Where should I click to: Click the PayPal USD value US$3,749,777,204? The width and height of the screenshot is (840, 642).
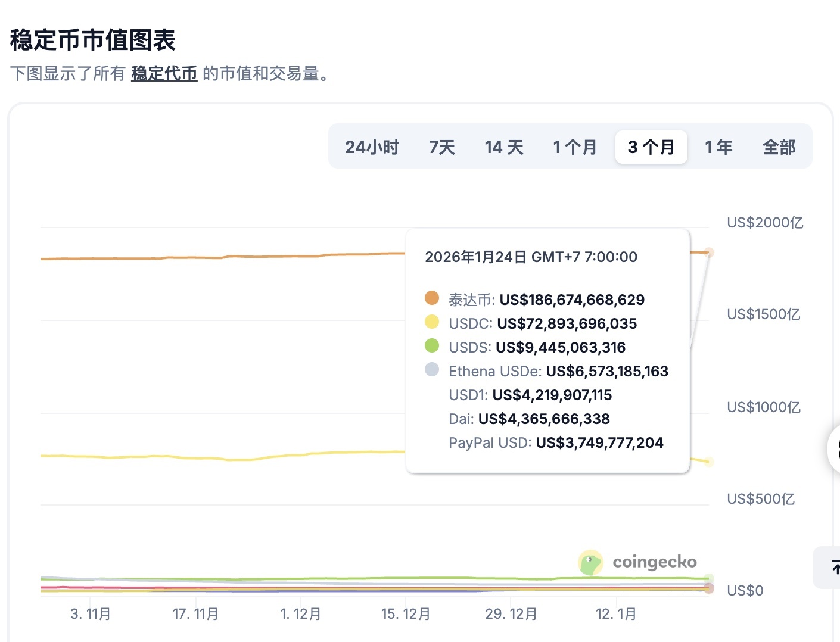point(599,442)
